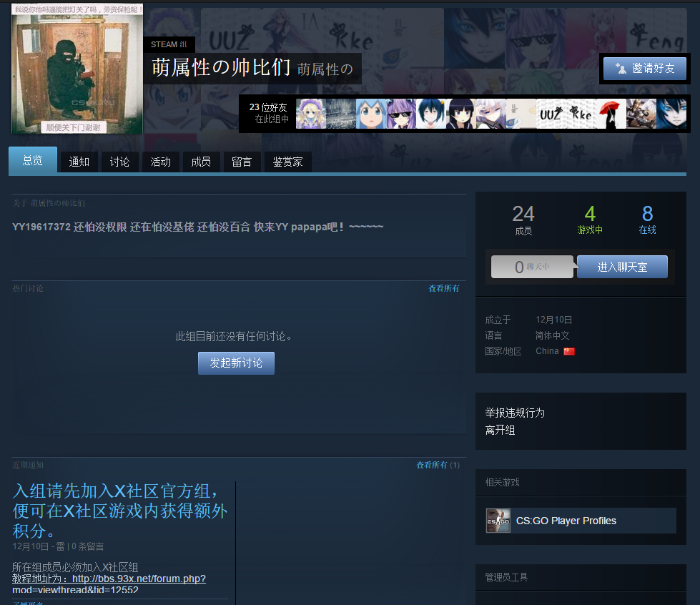The image size is (700, 605).
Task: Click the group avatar image
Action: pyautogui.click(x=77, y=68)
